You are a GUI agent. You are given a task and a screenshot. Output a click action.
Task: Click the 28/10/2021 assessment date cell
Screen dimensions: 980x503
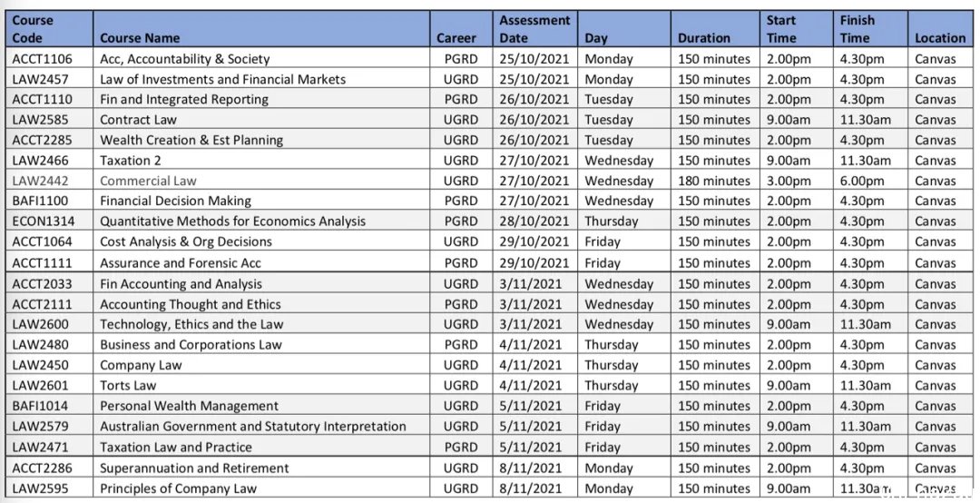[x=534, y=221]
